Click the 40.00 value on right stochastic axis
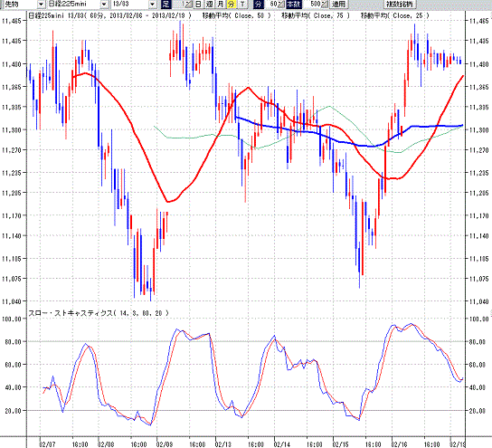Viewport: 492px width, 448px height. (478, 387)
